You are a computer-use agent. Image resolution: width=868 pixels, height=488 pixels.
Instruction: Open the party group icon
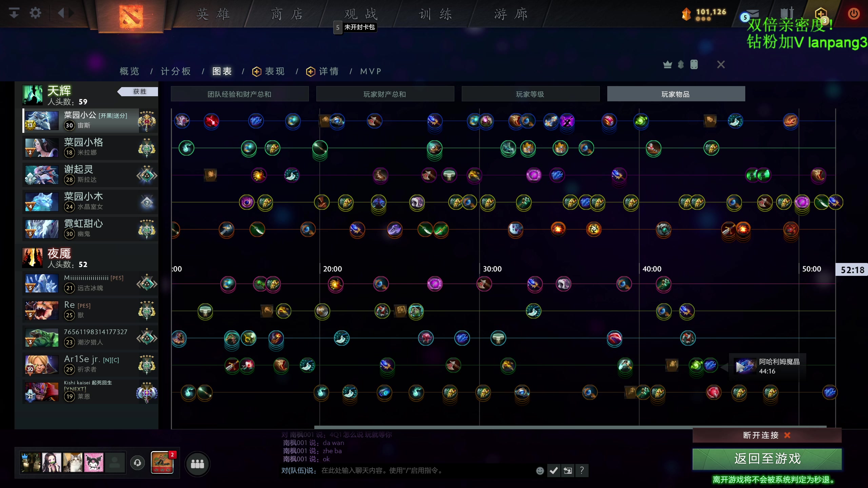(x=197, y=464)
